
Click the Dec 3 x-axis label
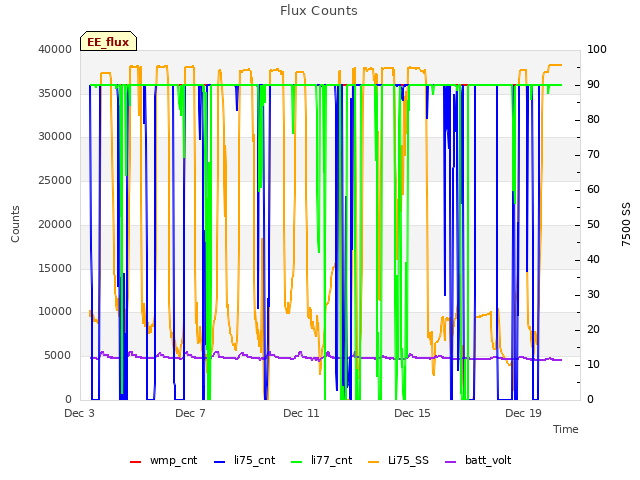tap(80, 413)
